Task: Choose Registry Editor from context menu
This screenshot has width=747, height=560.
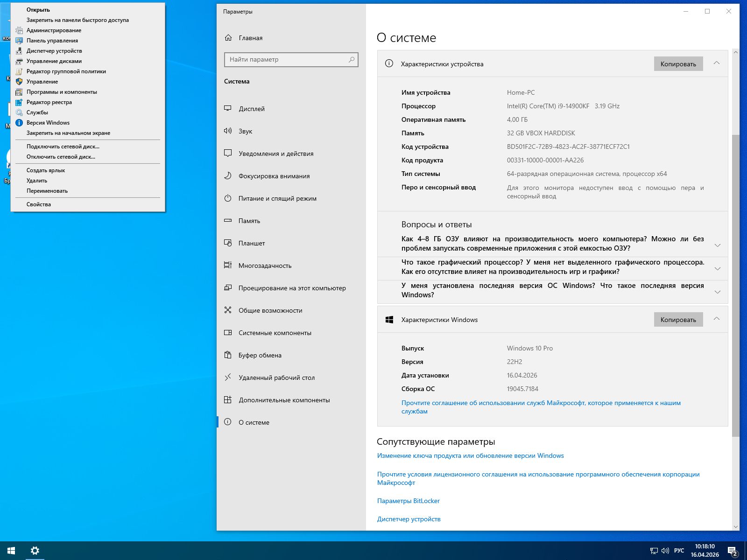Action: [49, 102]
